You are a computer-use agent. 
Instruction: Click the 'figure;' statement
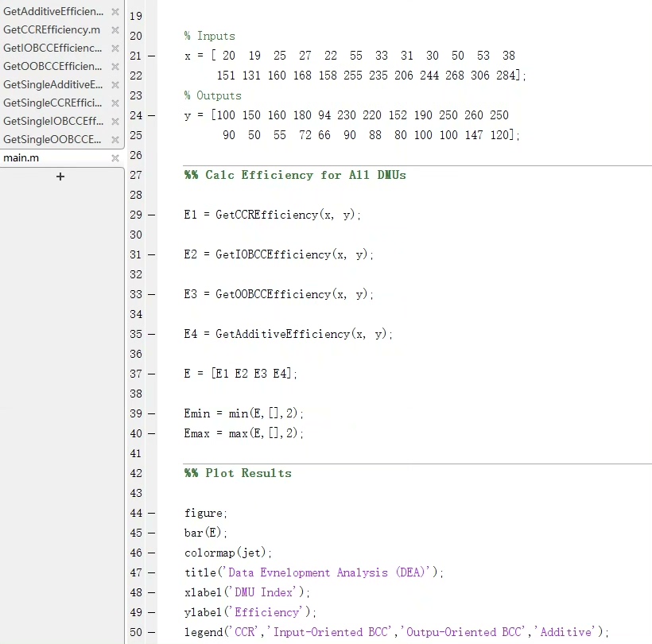click(x=205, y=513)
